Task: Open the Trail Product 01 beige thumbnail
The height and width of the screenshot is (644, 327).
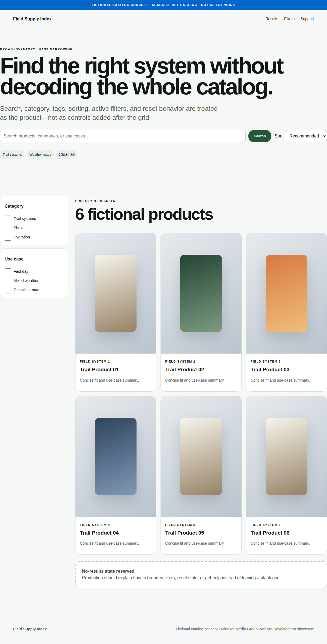Action: tap(116, 293)
